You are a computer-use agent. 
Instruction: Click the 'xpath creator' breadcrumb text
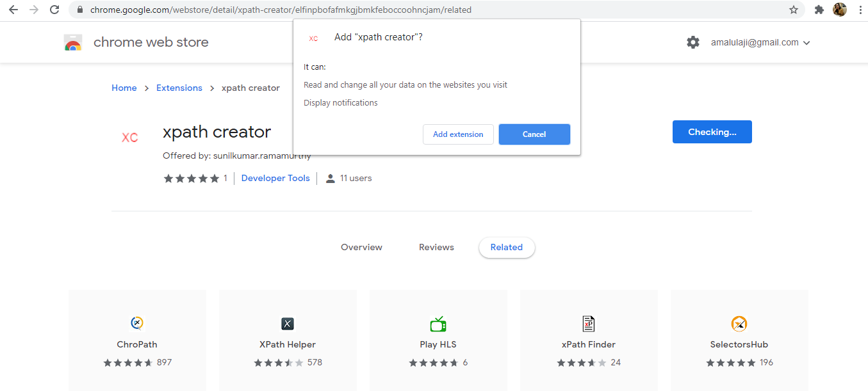tap(250, 88)
